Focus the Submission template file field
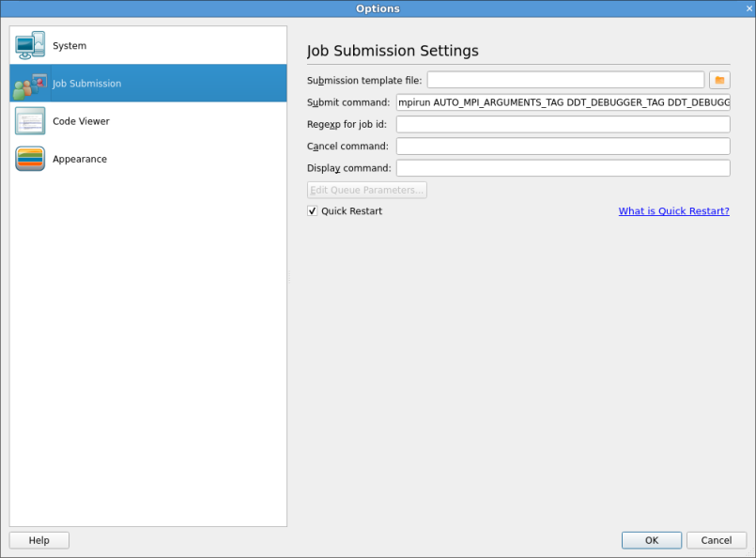The image size is (756, 558). click(565, 80)
